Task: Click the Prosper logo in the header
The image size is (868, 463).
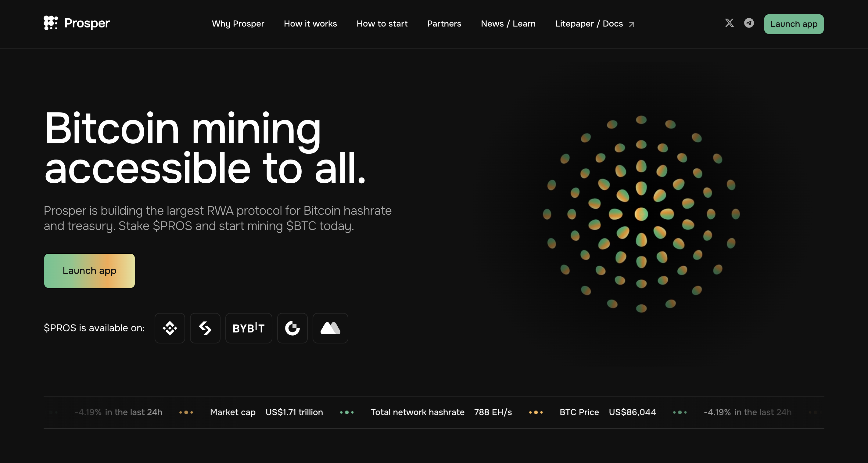Action: [x=77, y=23]
